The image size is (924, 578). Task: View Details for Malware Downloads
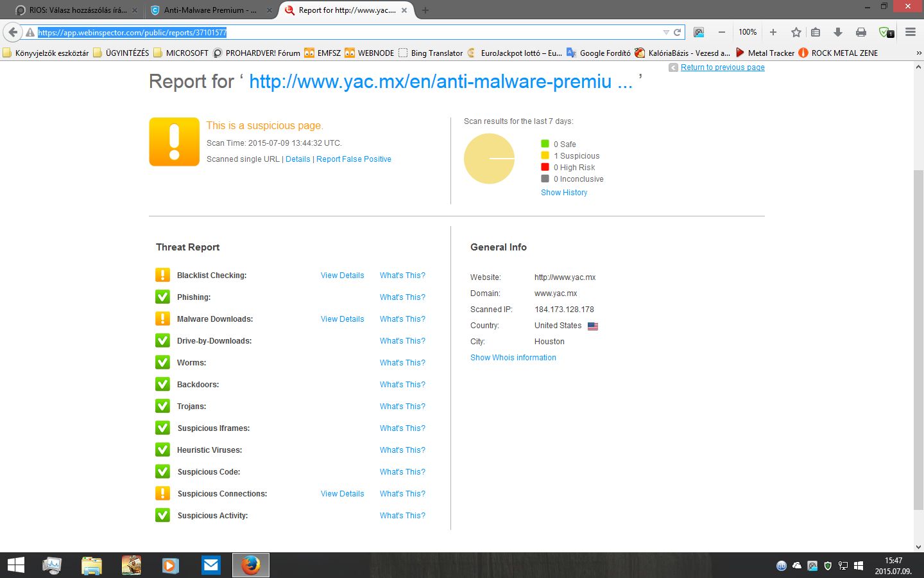pyautogui.click(x=343, y=319)
